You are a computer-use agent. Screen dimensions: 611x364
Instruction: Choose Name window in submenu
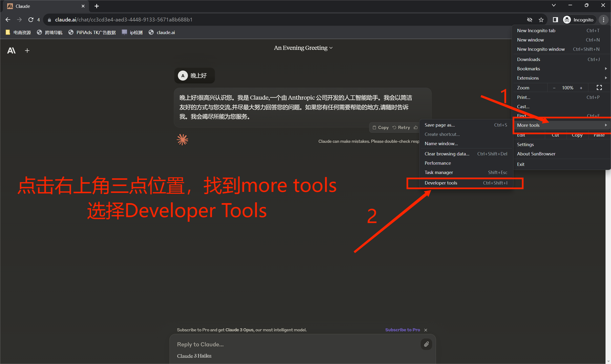(x=466, y=144)
